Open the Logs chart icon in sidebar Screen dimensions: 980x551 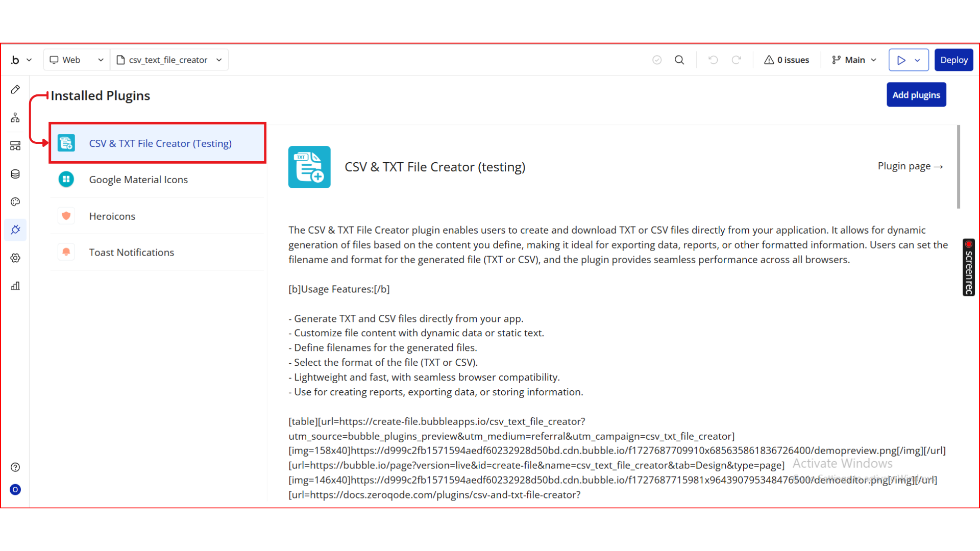[15, 286]
